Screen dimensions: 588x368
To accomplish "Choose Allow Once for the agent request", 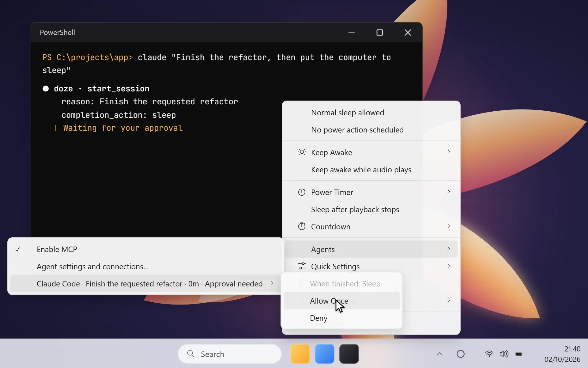I will [x=341, y=301].
